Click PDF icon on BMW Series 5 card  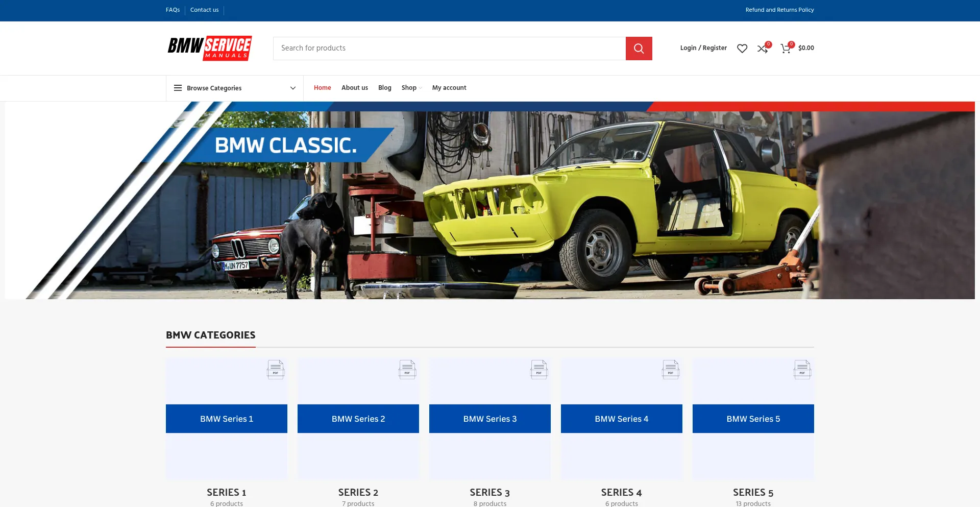pyautogui.click(x=802, y=369)
